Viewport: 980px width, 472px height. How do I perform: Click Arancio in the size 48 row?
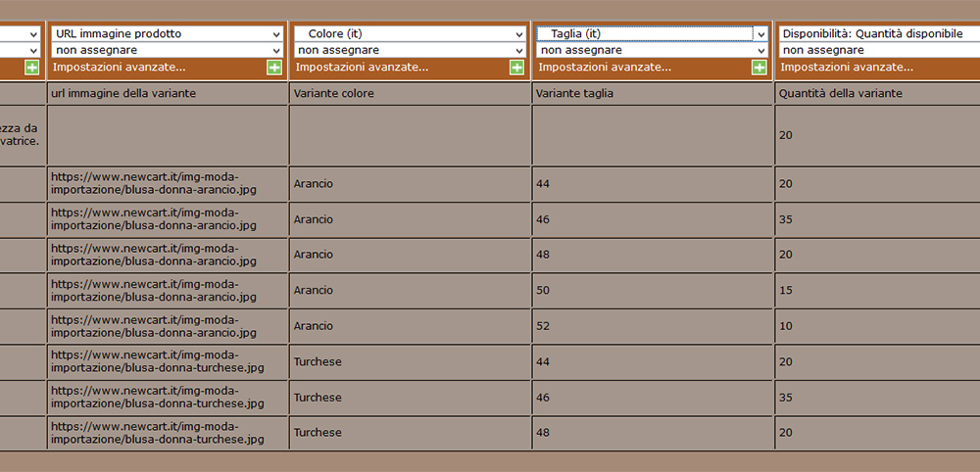pyautogui.click(x=314, y=255)
